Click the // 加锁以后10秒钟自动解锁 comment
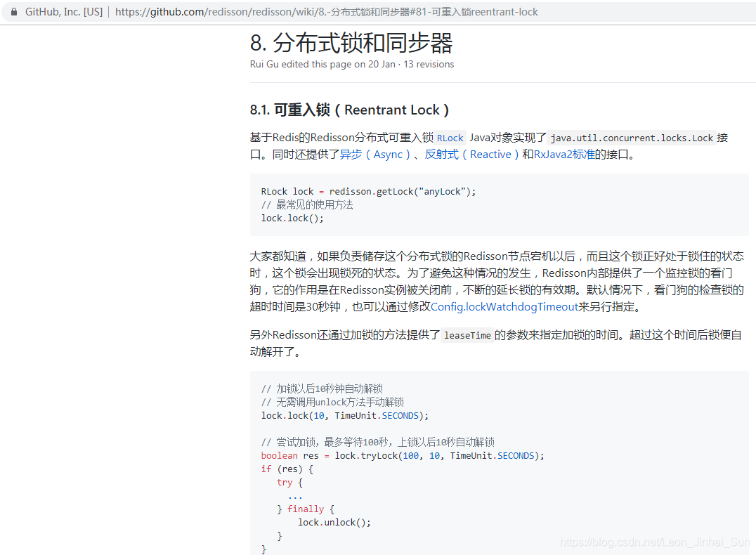The height and width of the screenshot is (555, 756). click(x=322, y=388)
